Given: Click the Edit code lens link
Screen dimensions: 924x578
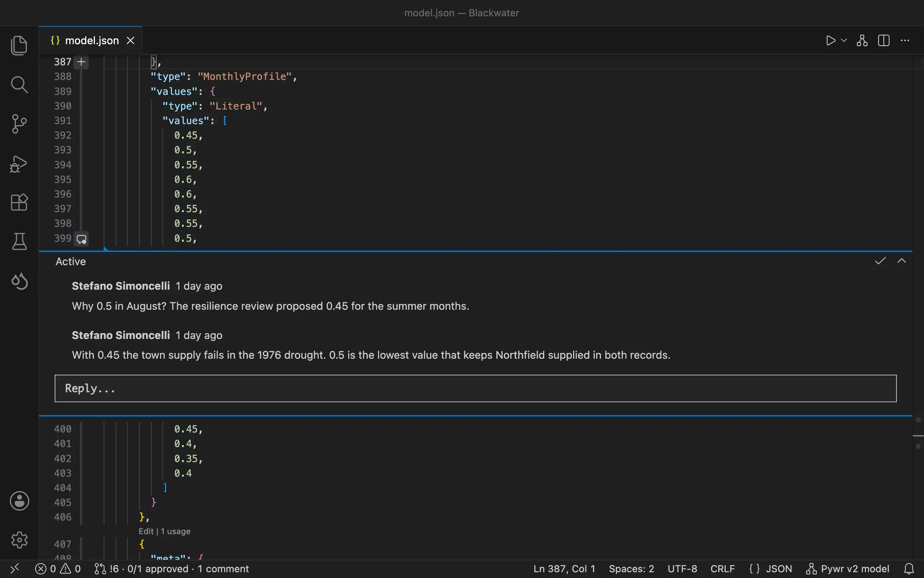Looking at the screenshot, I should 146,531.
